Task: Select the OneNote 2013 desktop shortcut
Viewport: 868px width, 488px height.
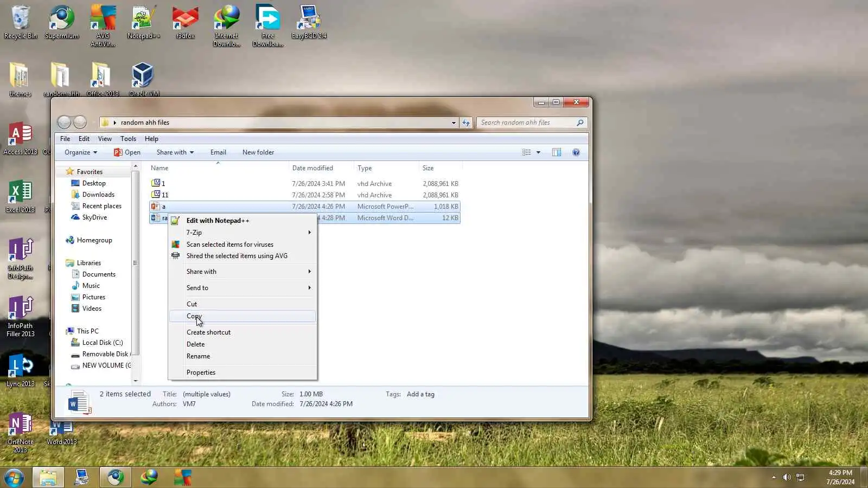Action: [x=21, y=433]
